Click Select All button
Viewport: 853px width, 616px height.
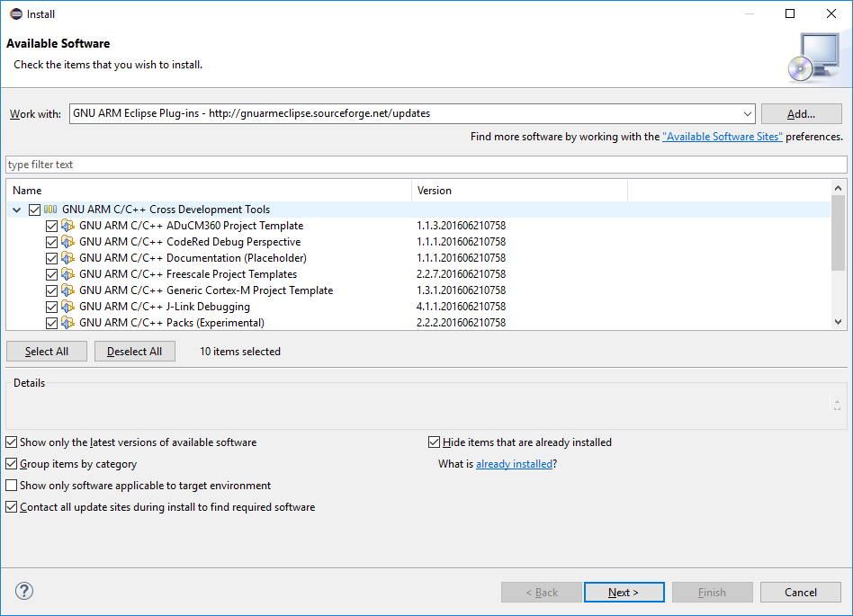point(47,352)
